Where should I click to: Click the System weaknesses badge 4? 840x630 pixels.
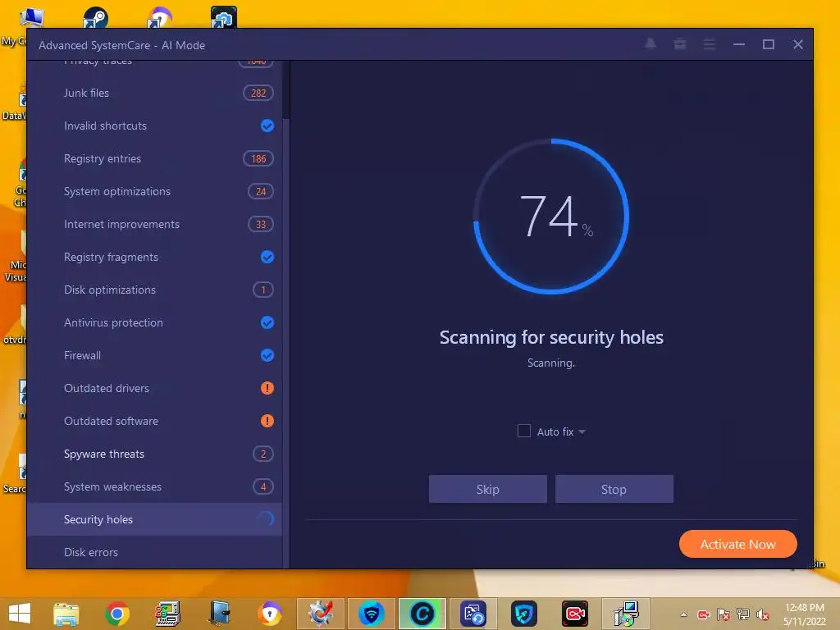point(263,486)
